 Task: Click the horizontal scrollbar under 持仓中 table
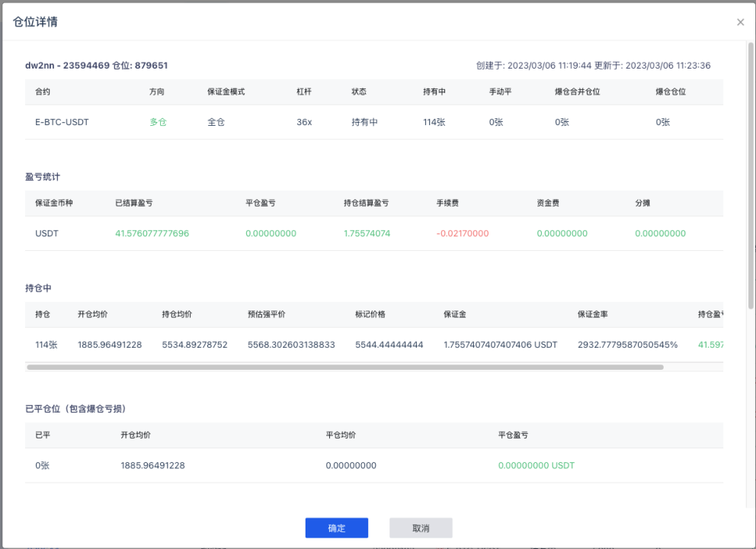coord(345,367)
